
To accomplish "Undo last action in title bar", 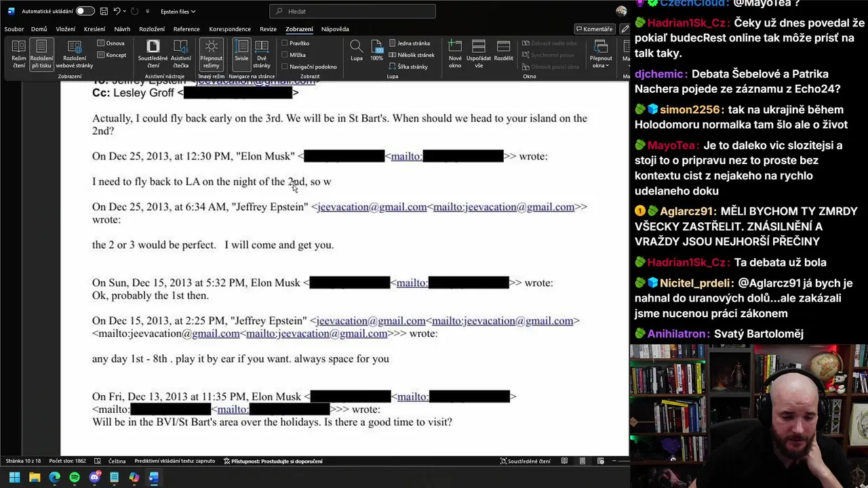I will 117,12.
